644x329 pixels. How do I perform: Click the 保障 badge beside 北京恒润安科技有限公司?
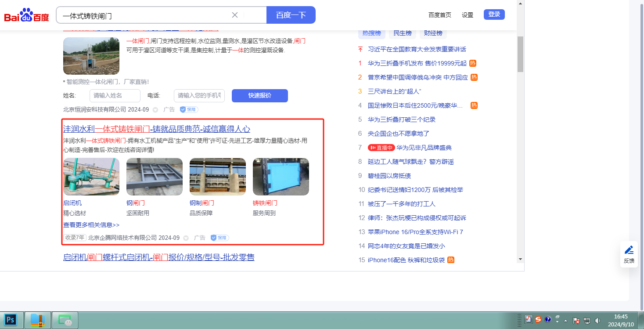[189, 109]
